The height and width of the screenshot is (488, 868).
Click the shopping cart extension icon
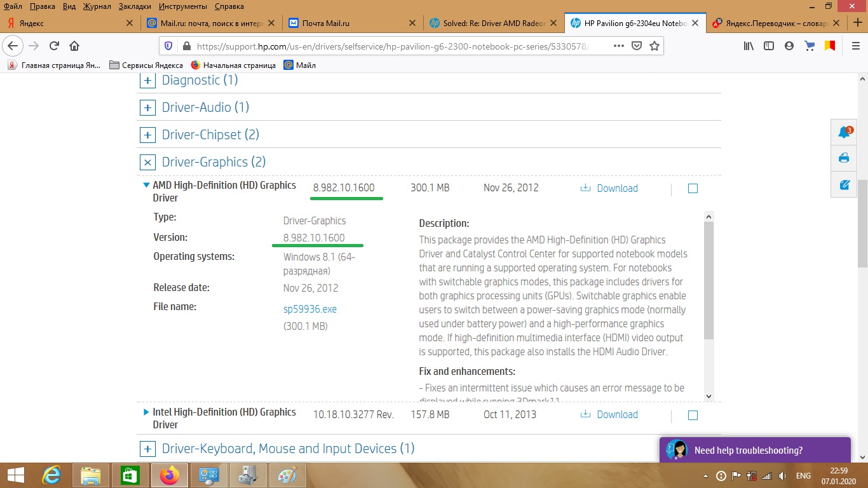pos(810,46)
